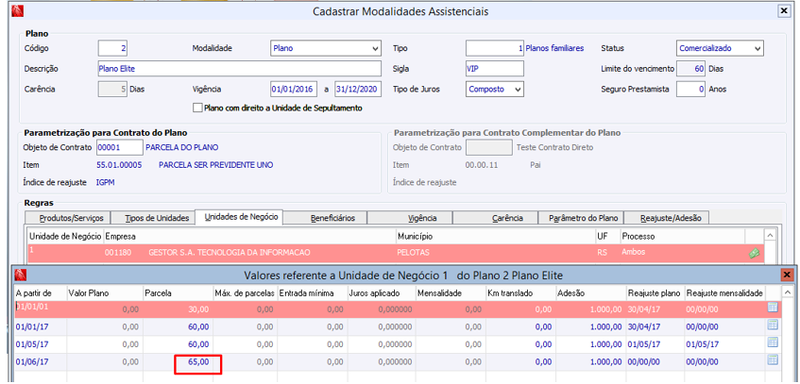Click Objeto de Contrato field 00001
The image size is (800, 384).
coord(119,147)
